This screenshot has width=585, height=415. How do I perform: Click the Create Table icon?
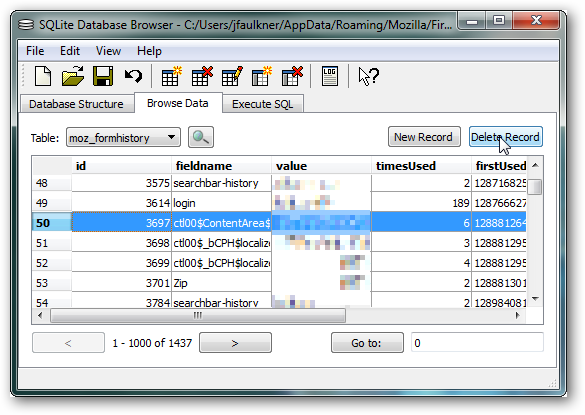click(171, 76)
